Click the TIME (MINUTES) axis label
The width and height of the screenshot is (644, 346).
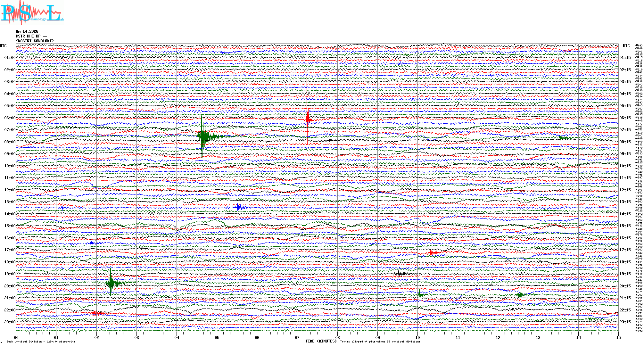point(321,341)
